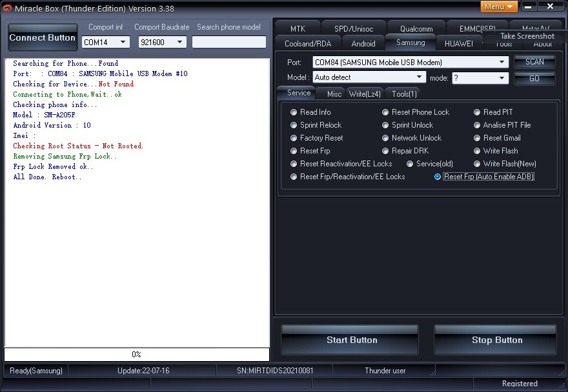Select the Write Flash(New) option

click(x=505, y=164)
